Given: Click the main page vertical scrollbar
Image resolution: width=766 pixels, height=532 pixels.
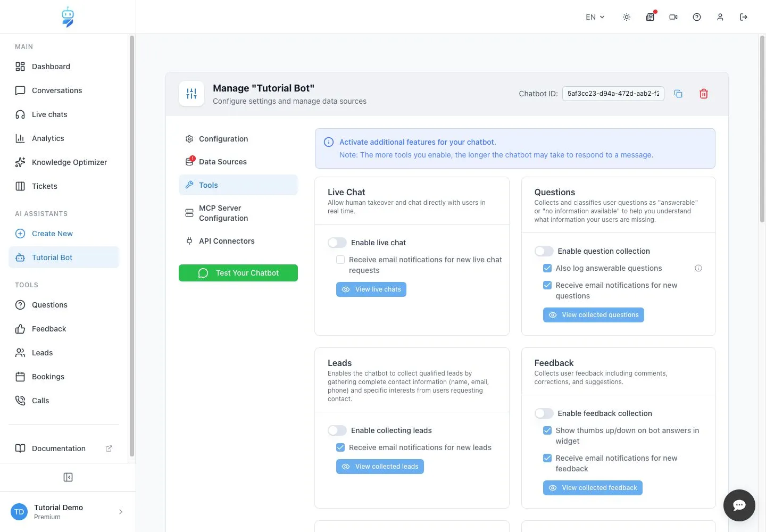Looking at the screenshot, I should click(x=762, y=129).
